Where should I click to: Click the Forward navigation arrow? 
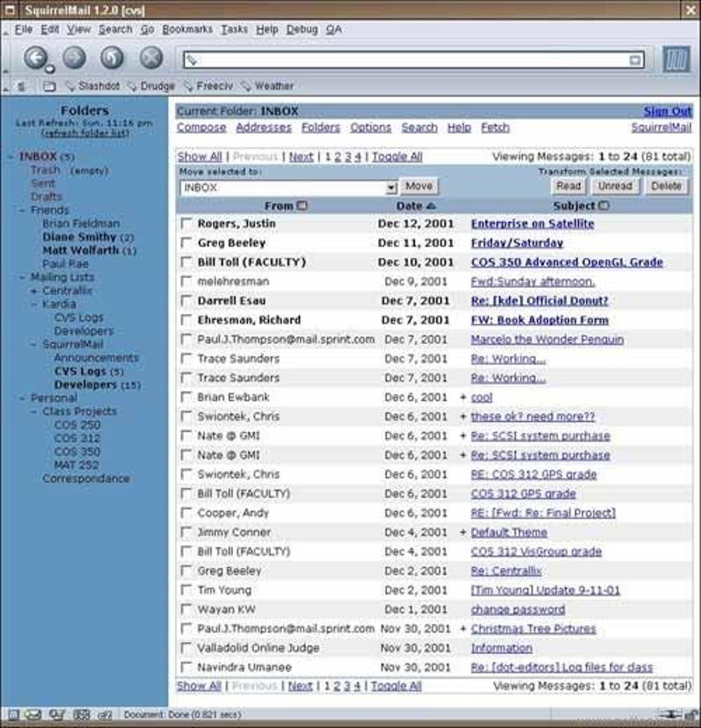point(74,58)
